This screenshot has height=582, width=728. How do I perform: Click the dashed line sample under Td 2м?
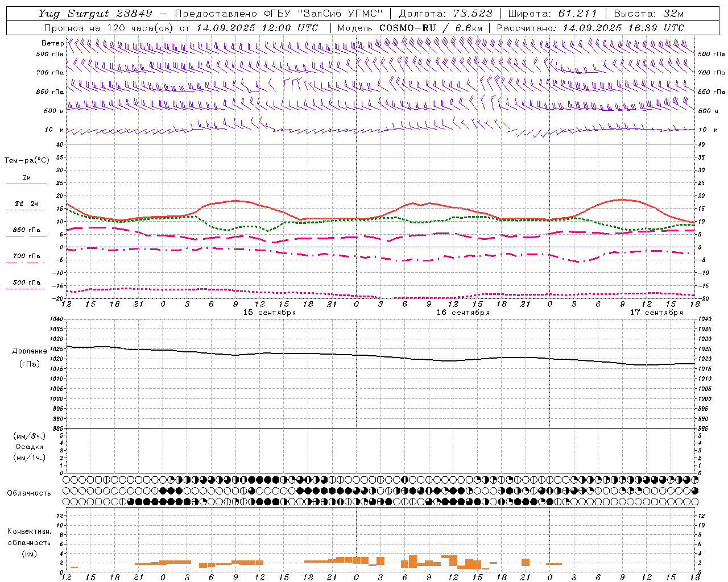[26, 210]
